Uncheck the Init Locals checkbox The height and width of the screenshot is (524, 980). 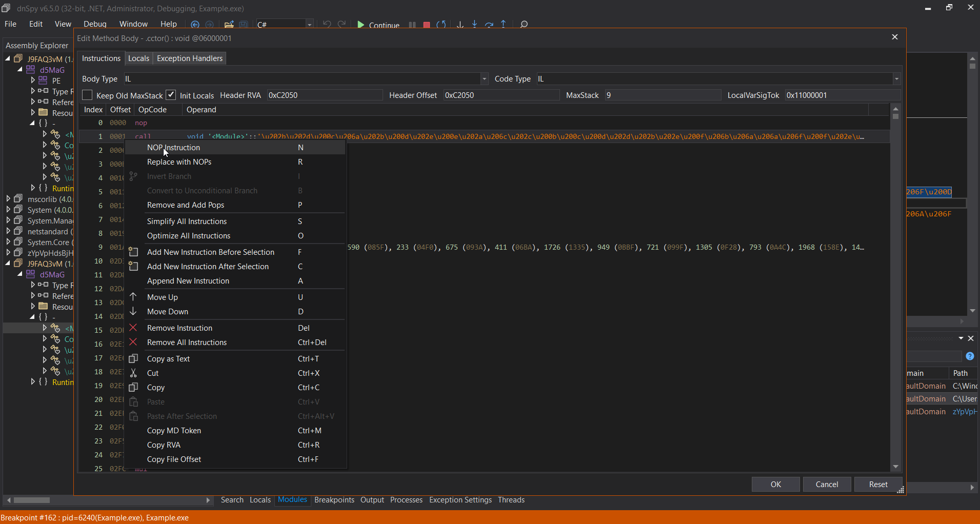(x=171, y=95)
